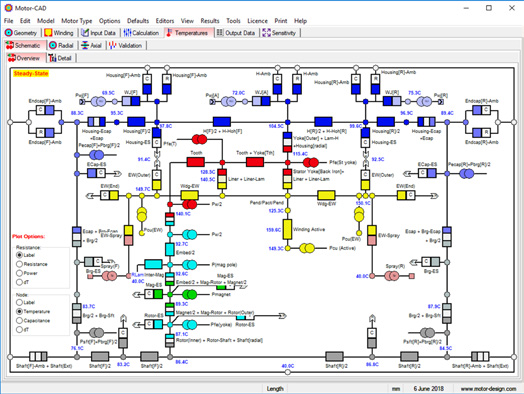Switch to the Detail tab
This screenshot has height=394, width=524.
tap(60, 58)
